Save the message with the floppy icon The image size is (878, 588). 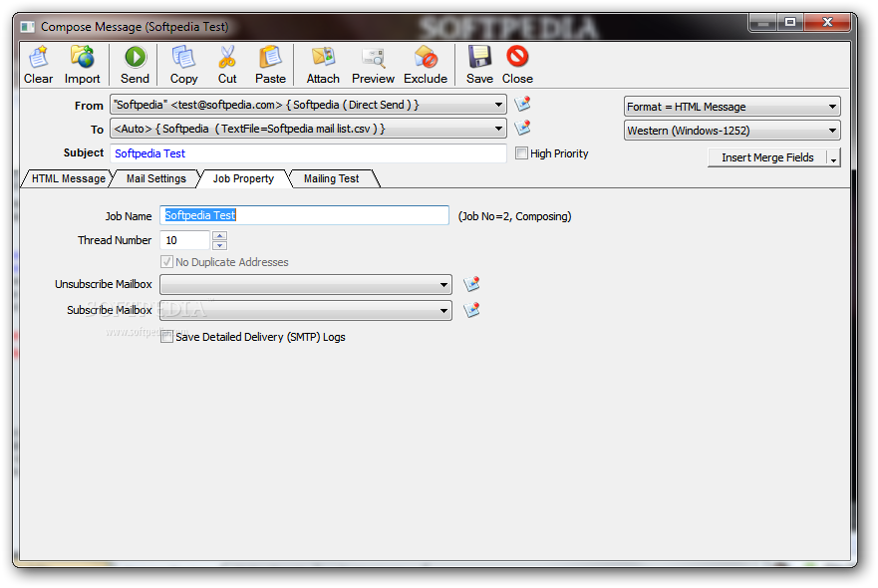479,65
